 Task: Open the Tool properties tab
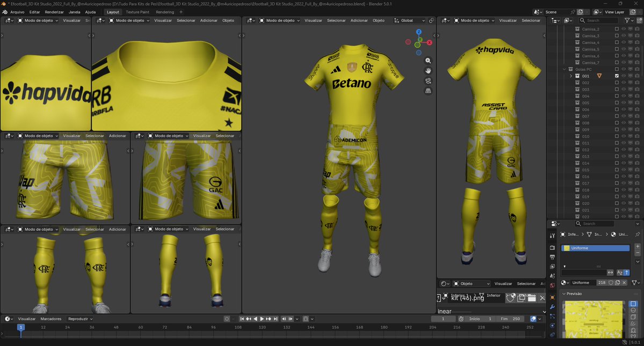[x=552, y=235]
